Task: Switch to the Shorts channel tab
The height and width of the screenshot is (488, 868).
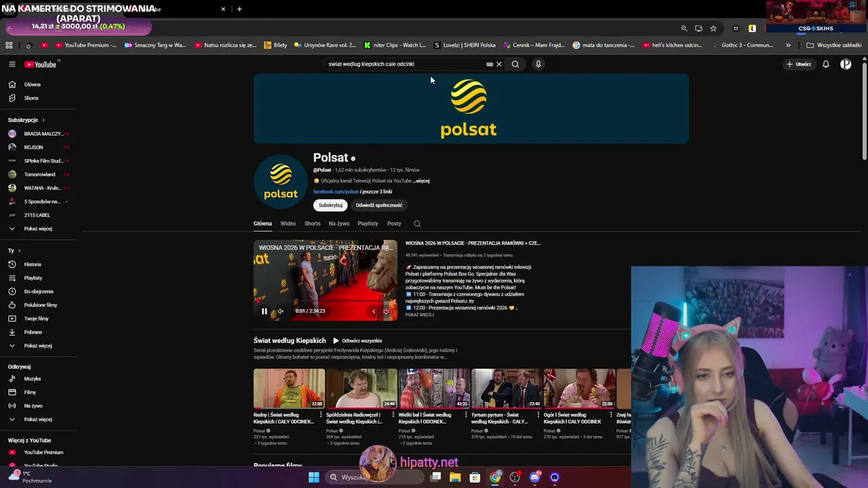Action: pyautogui.click(x=312, y=224)
